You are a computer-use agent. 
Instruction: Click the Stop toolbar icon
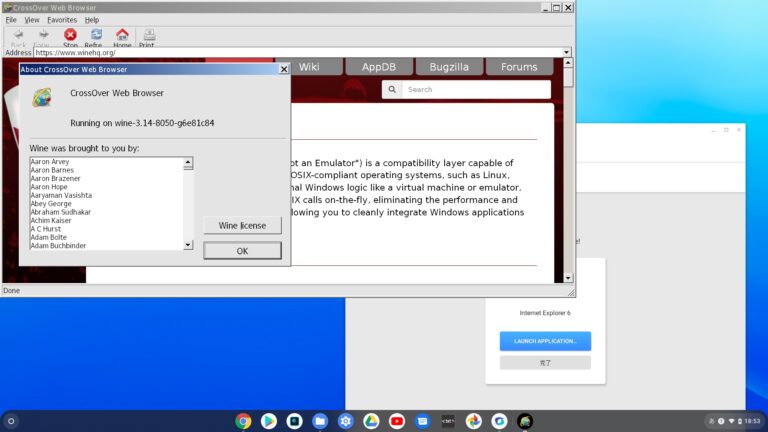point(70,34)
